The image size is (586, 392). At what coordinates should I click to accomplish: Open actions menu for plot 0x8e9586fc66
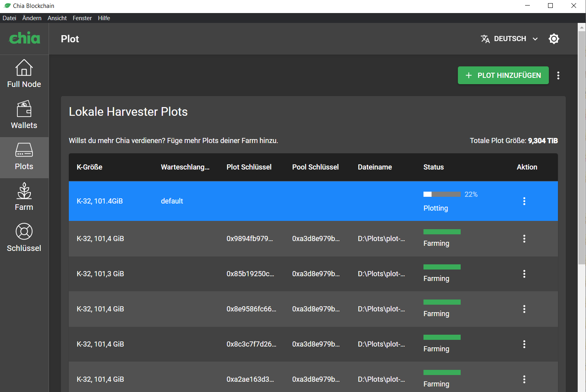524,309
